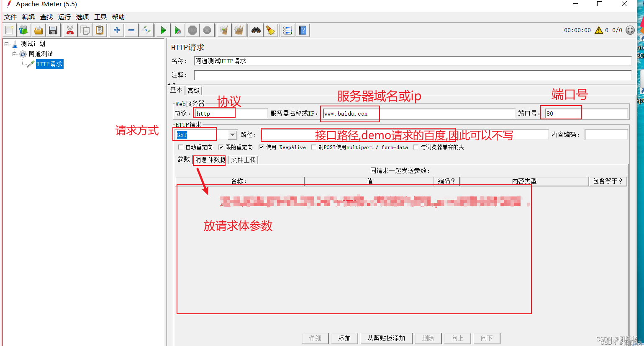Click the 测试计划 flask icon in tree

(x=15, y=44)
